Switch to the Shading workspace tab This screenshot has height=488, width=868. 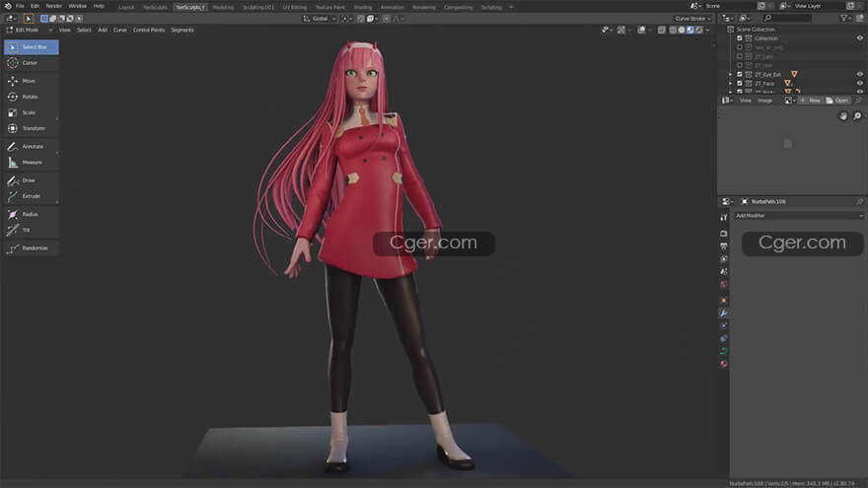click(x=363, y=7)
